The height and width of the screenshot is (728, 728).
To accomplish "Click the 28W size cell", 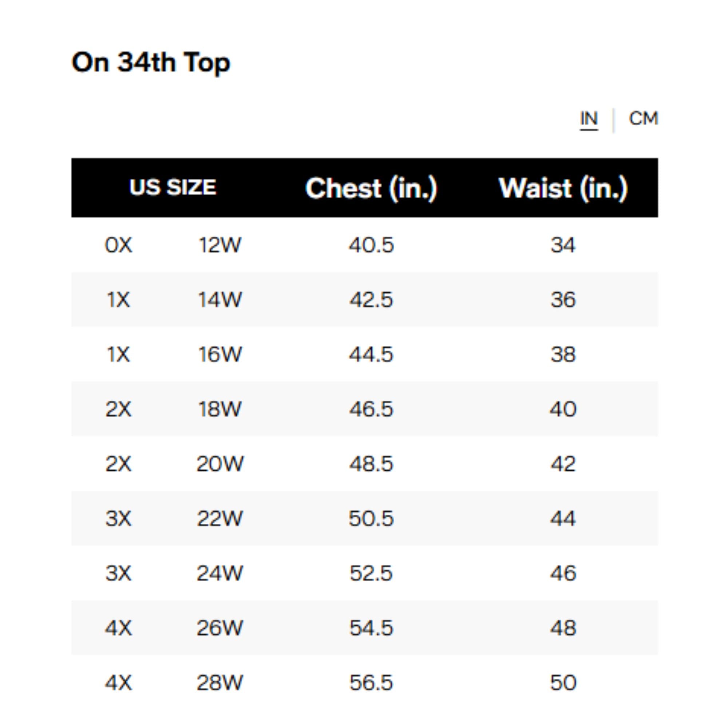I will pyautogui.click(x=220, y=682).
